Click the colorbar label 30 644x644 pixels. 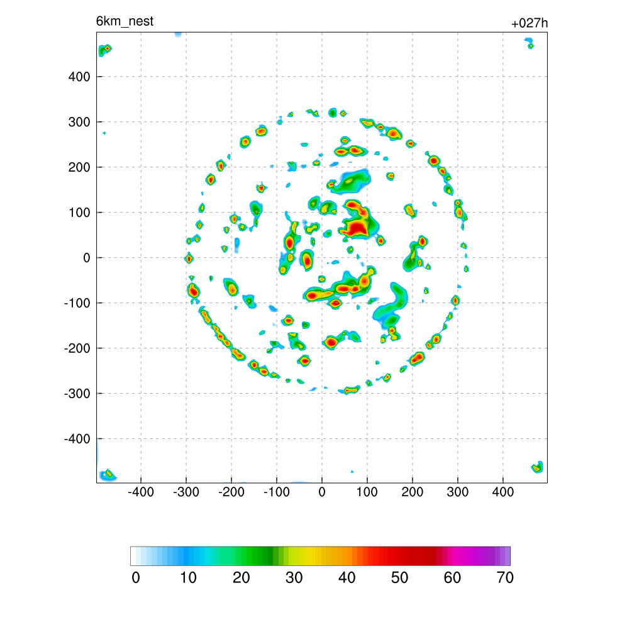click(294, 578)
